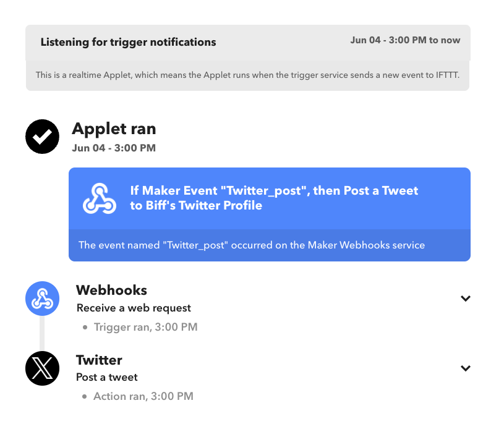Click the round blue Webhooks service icon
Image resolution: width=504 pixels, height=424 pixels.
(42, 299)
